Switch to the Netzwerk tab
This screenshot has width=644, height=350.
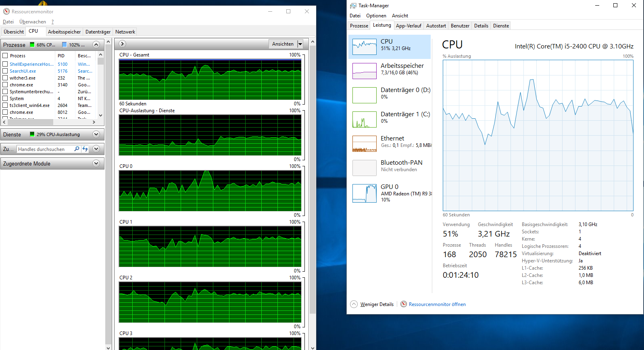(x=125, y=32)
